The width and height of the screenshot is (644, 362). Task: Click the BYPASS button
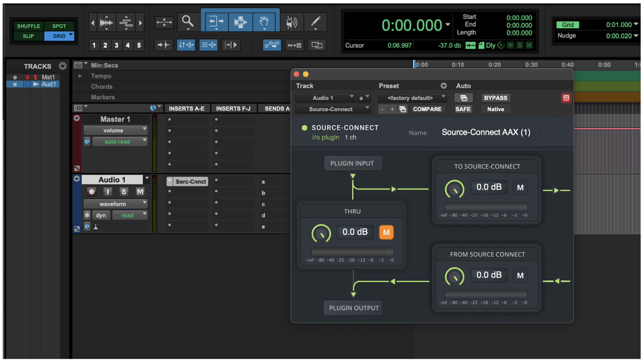click(495, 98)
